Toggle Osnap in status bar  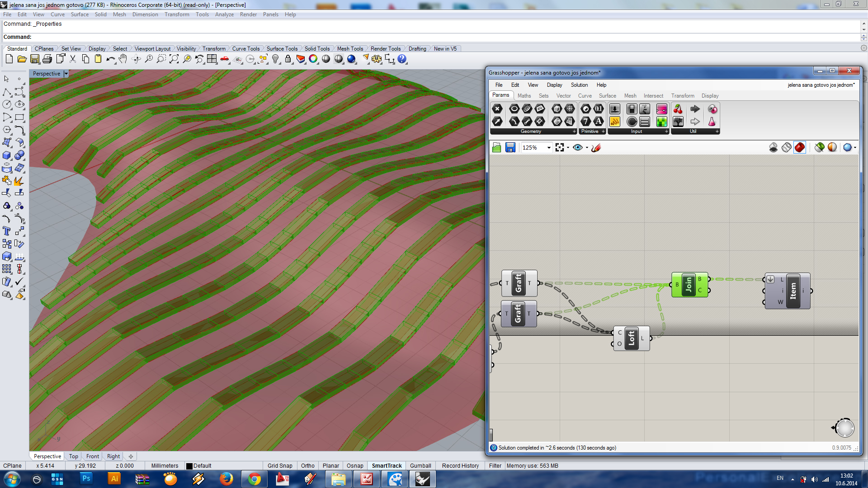click(x=355, y=466)
